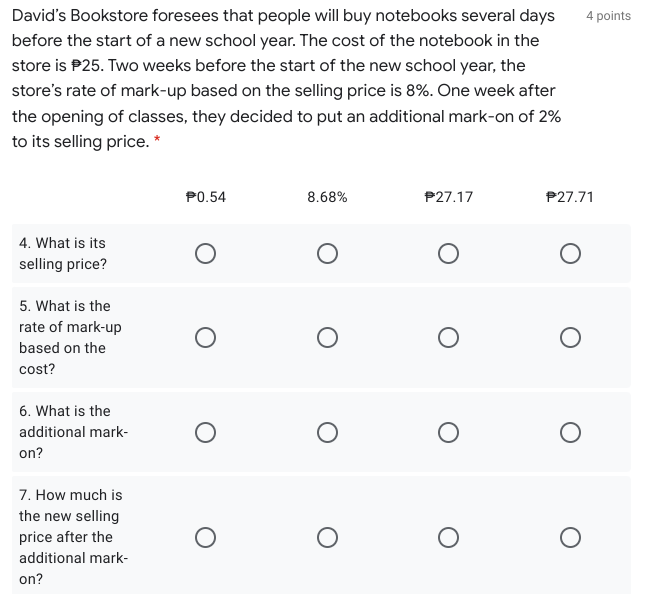Select ₱27.71 for question 6 additional mark-on
The height and width of the screenshot is (594, 650).
(x=570, y=432)
